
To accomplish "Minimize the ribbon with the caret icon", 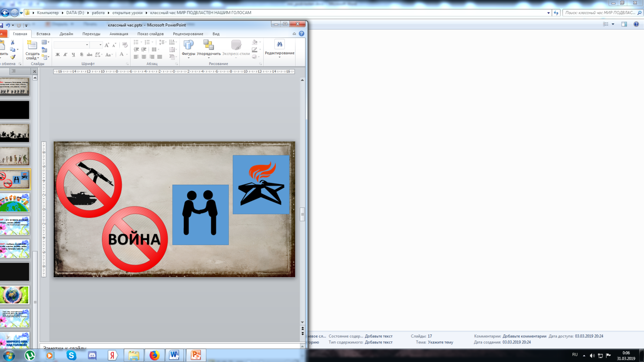I will [294, 34].
